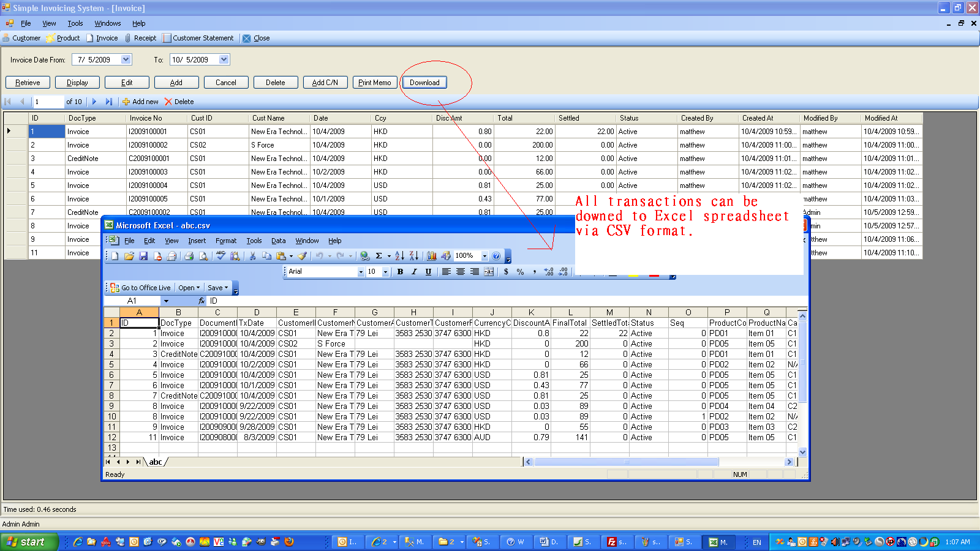Click the AutoSum sigma icon
The height and width of the screenshot is (551, 980).
(x=379, y=256)
